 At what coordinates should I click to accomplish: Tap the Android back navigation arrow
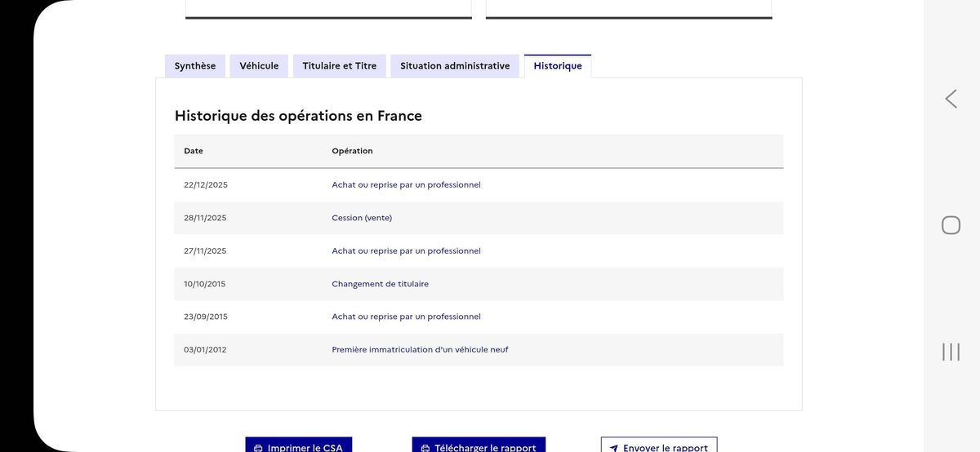coord(951,99)
